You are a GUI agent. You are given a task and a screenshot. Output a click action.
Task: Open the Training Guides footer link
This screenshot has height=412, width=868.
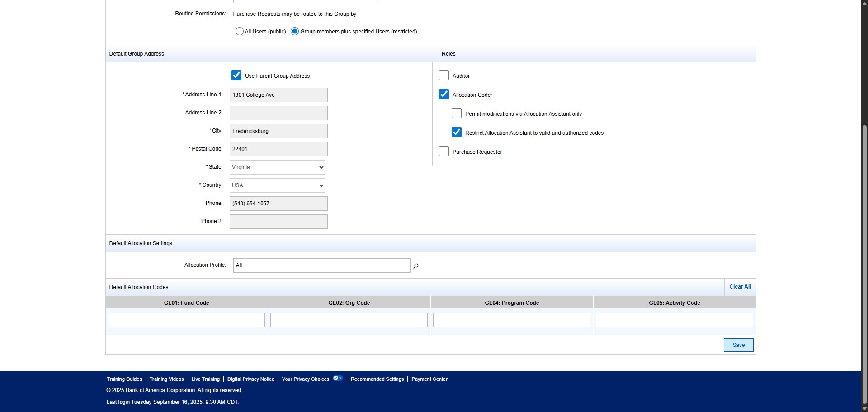tap(124, 379)
